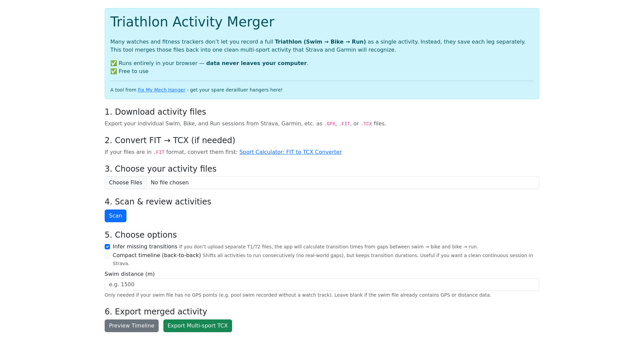This screenshot has width=644, height=362.
Task: Click the '6. Export merged activity' heading
Action: tap(156, 312)
